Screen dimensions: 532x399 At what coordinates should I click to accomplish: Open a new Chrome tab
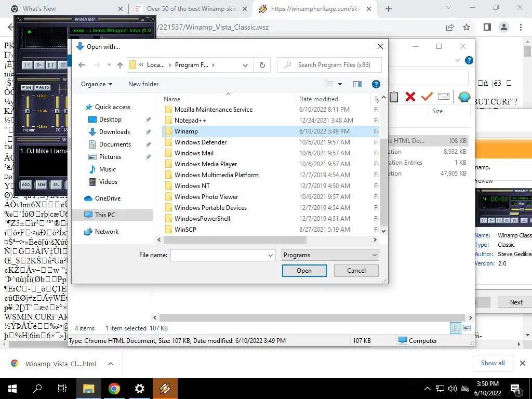click(389, 9)
